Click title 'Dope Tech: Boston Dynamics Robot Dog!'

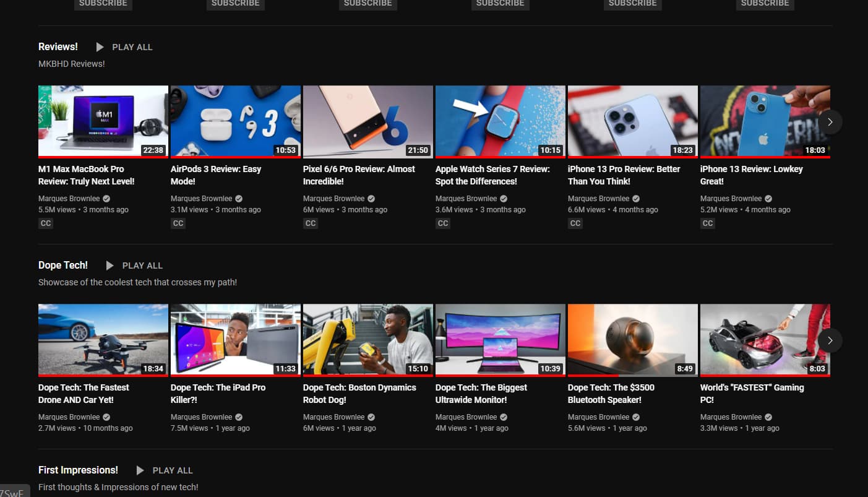point(359,394)
